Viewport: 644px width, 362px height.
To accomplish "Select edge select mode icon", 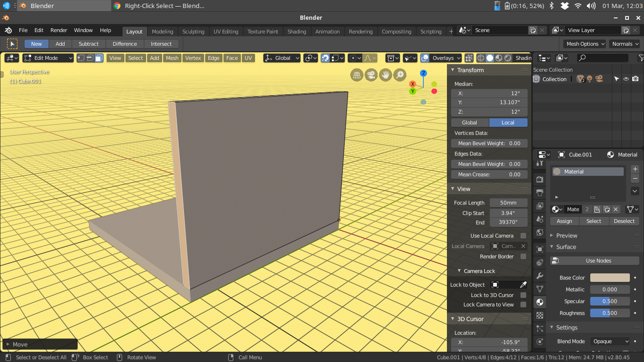I will tap(90, 58).
